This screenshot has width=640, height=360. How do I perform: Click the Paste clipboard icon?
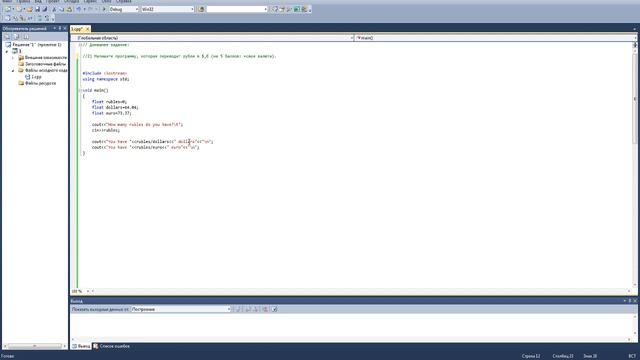coord(69,9)
